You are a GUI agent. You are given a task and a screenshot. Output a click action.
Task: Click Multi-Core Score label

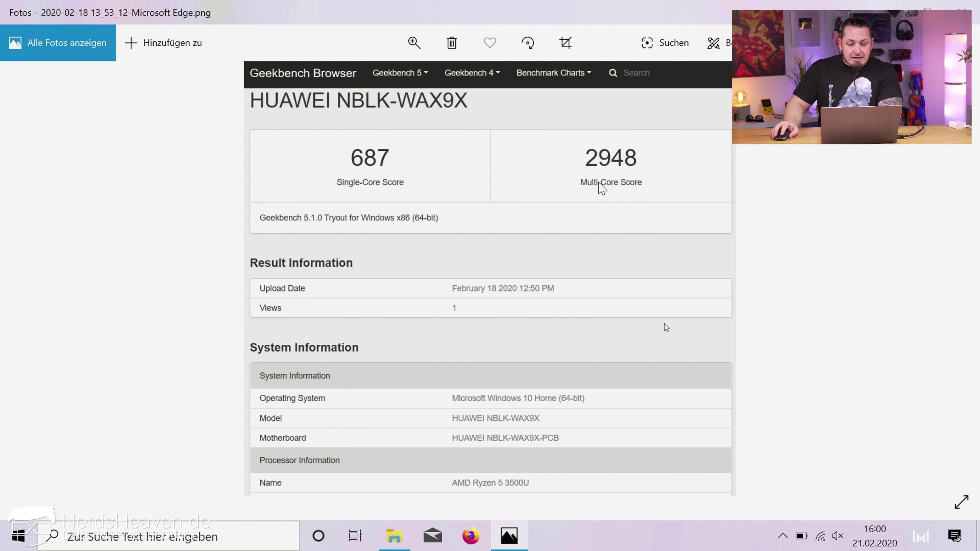click(611, 182)
